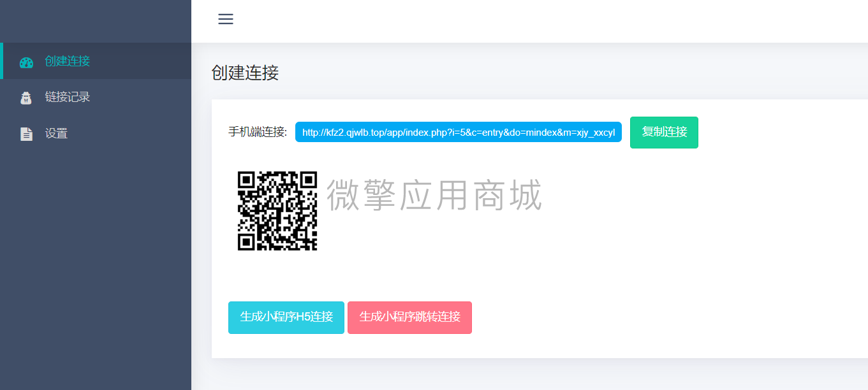Image resolution: width=868 pixels, height=390 pixels.
Task: Click the 复制连接 button
Action: 664,133
